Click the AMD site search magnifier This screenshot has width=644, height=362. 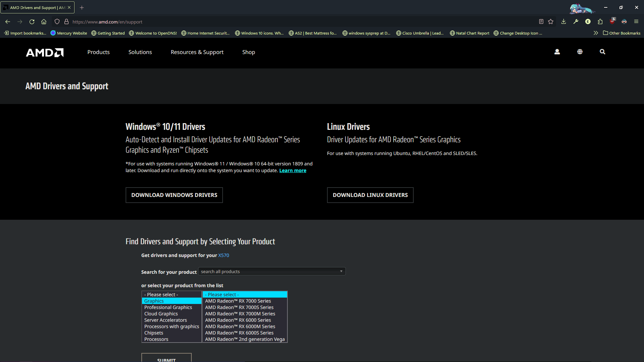(603, 52)
